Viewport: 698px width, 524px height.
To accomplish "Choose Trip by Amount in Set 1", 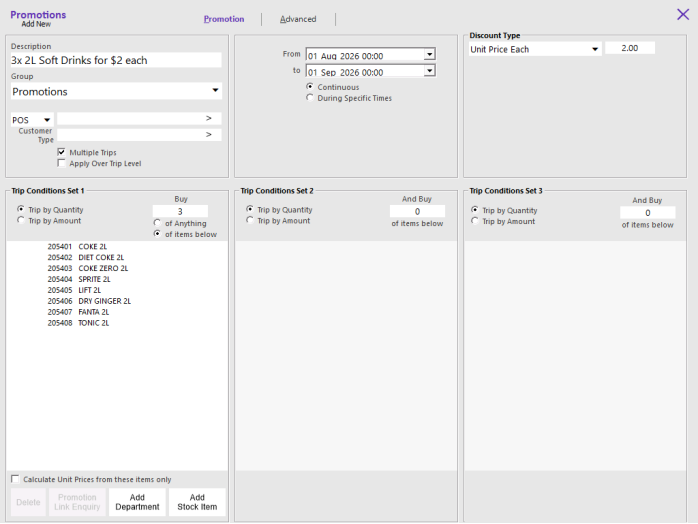I will coord(21,220).
